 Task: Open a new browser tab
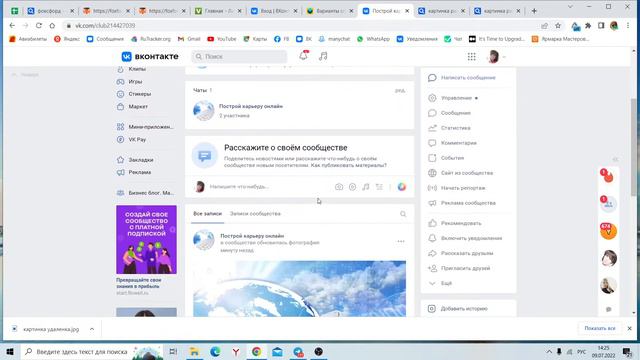pos(534,11)
